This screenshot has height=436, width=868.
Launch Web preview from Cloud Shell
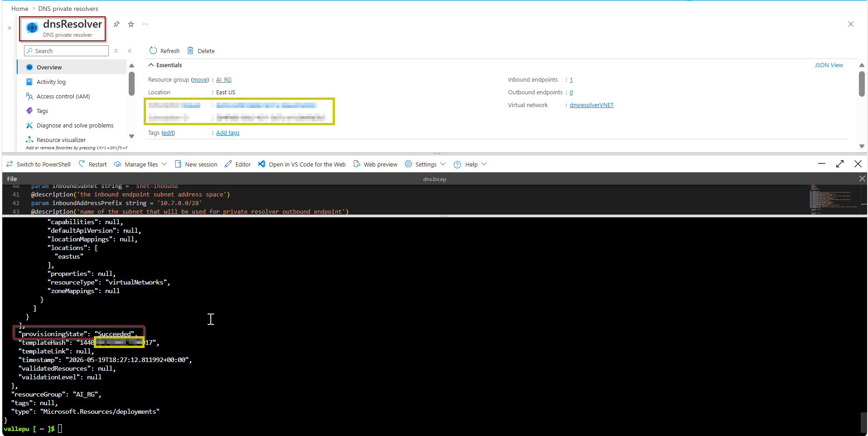(x=375, y=164)
